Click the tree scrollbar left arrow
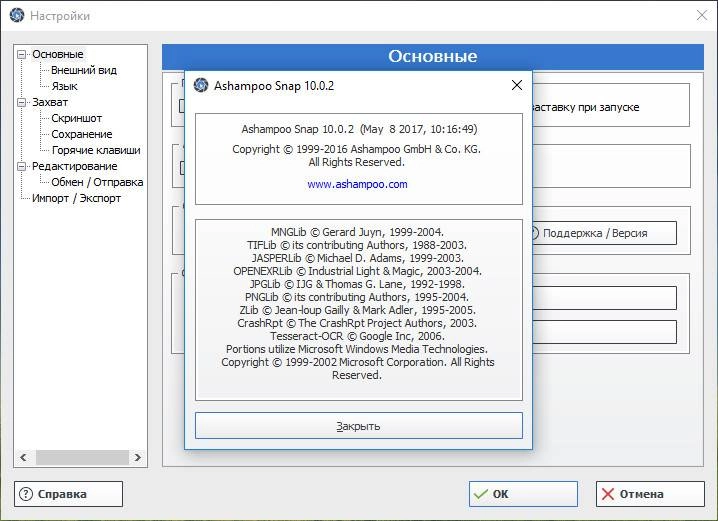 (x=23, y=457)
